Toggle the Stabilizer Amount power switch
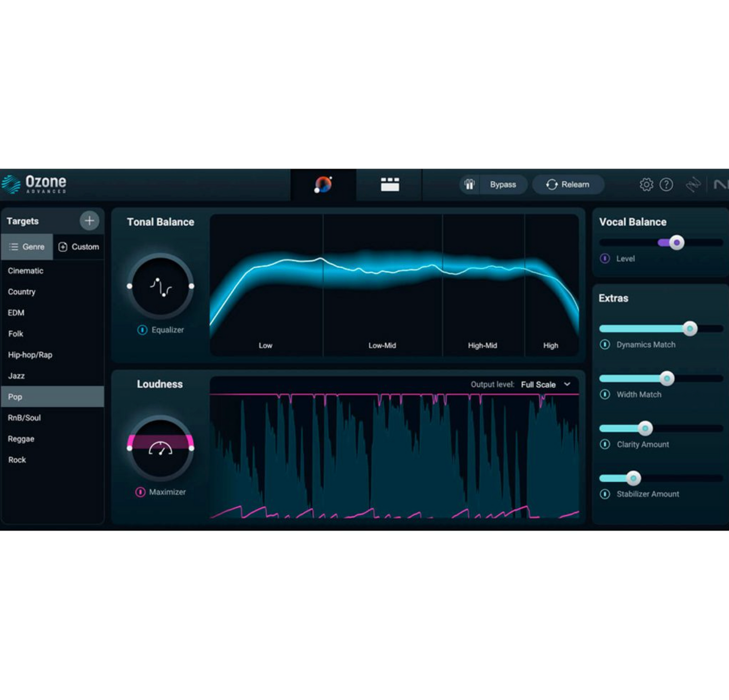The image size is (729, 700). click(x=605, y=494)
